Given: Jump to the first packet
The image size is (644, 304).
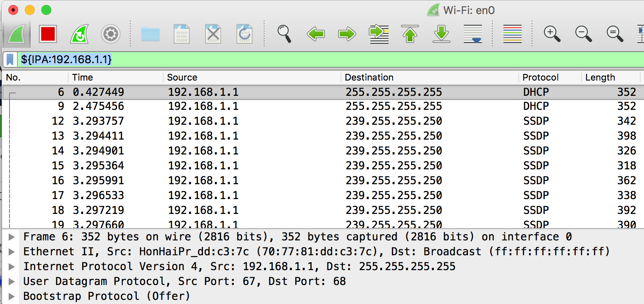Looking at the screenshot, I should point(410,34).
